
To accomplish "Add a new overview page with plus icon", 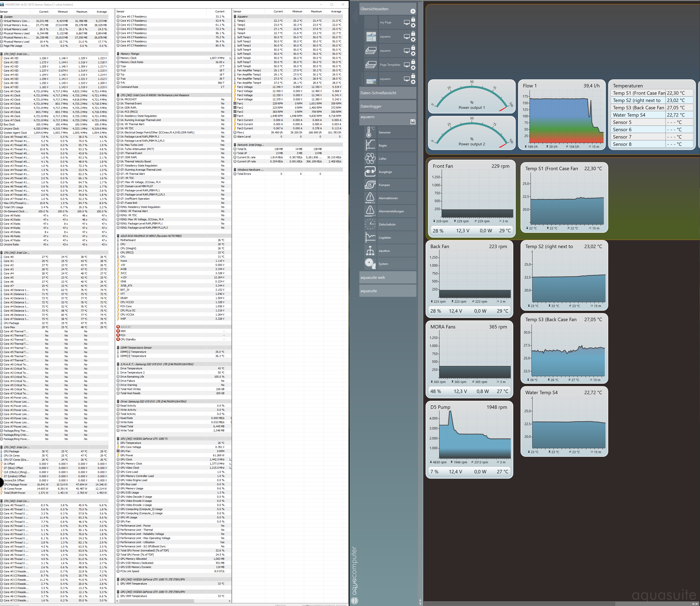I will (x=412, y=11).
